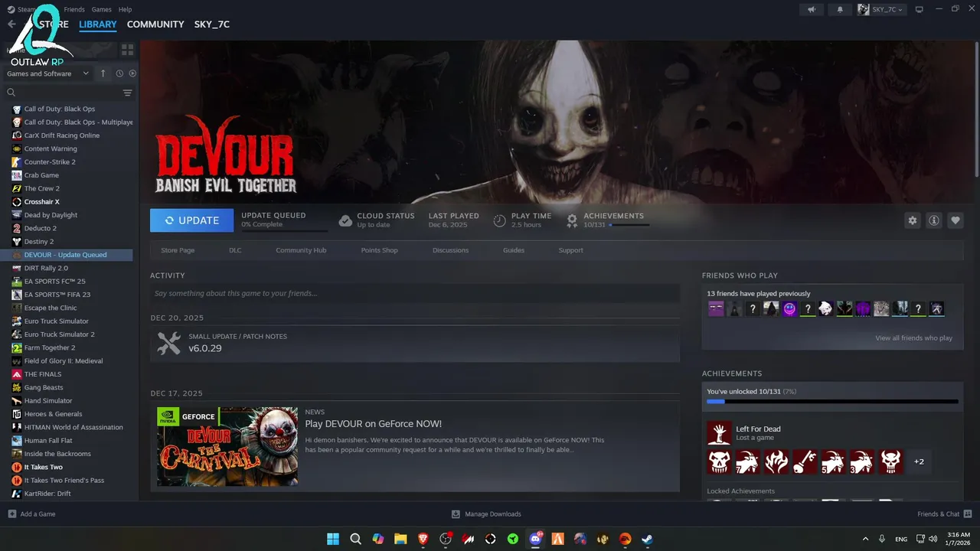Open the Help menu
Image resolution: width=980 pixels, height=551 pixels.
(x=125, y=9)
